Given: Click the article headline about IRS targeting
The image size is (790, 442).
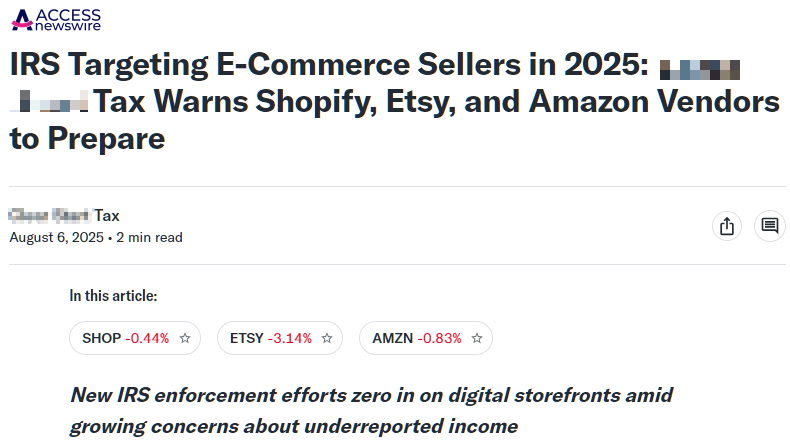Looking at the screenshot, I should [x=394, y=101].
